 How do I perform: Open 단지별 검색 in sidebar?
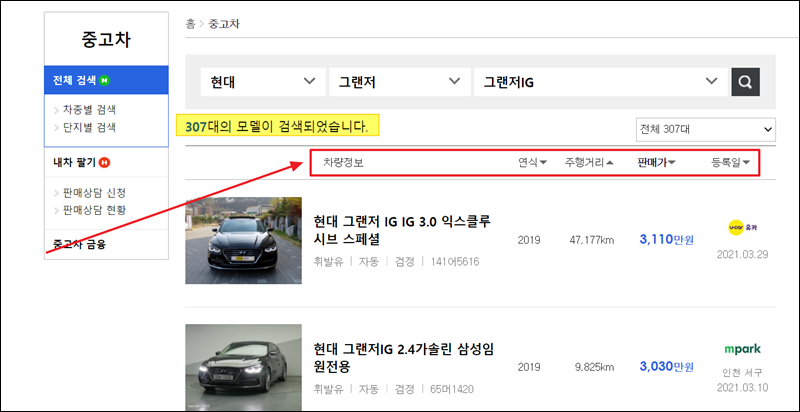point(89,127)
